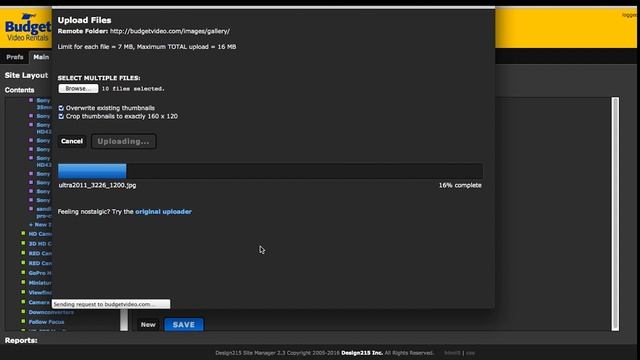
Task: Select the 'sandi...' item in Contents tree
Action: click(x=44, y=212)
